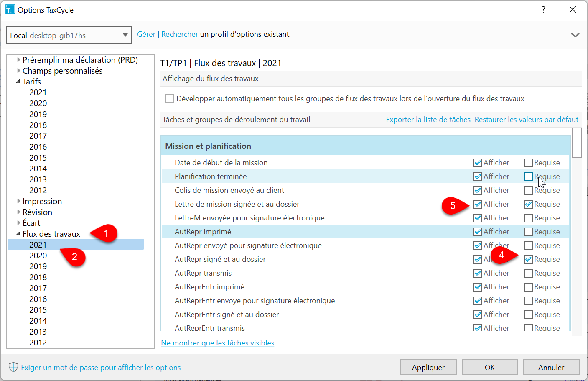The image size is (588, 381).
Task: Click the Mission et planification group header
Action: coord(366,146)
